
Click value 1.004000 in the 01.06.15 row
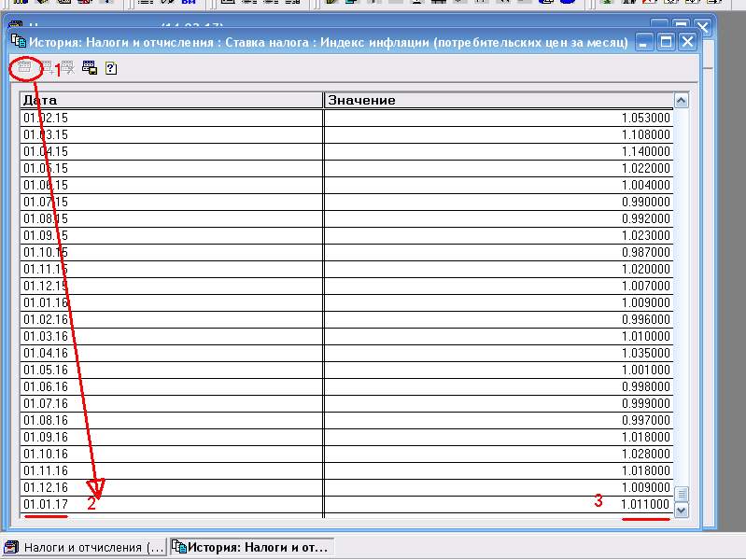tap(645, 185)
